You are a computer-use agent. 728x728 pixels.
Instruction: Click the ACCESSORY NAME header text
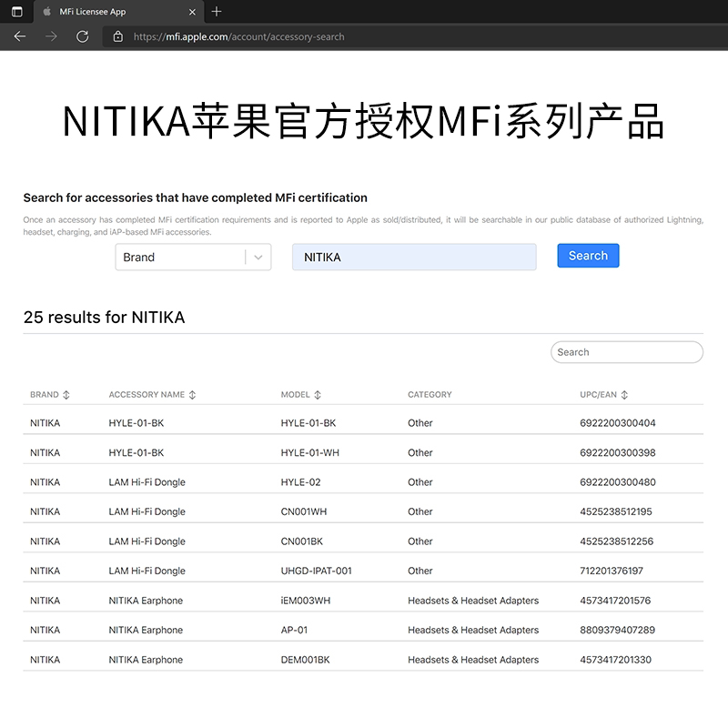147,395
